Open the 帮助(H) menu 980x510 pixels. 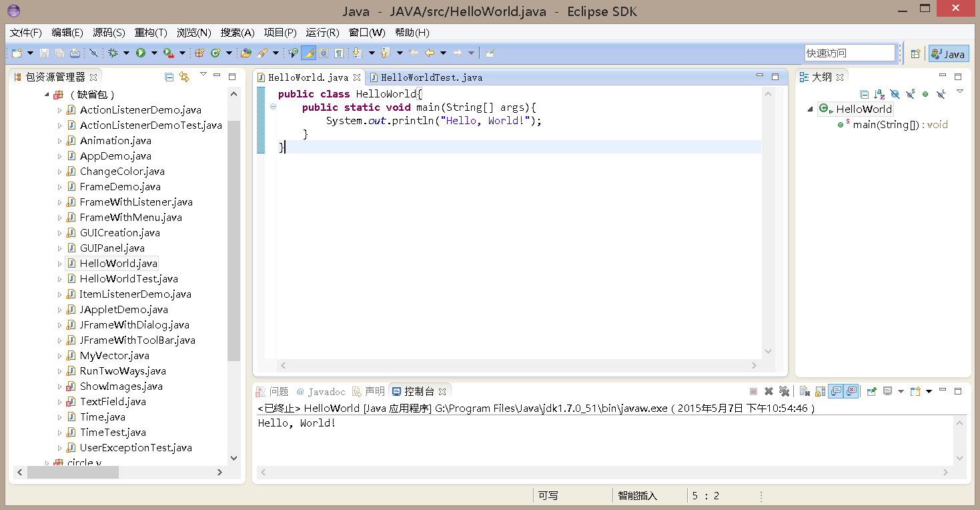(x=412, y=32)
